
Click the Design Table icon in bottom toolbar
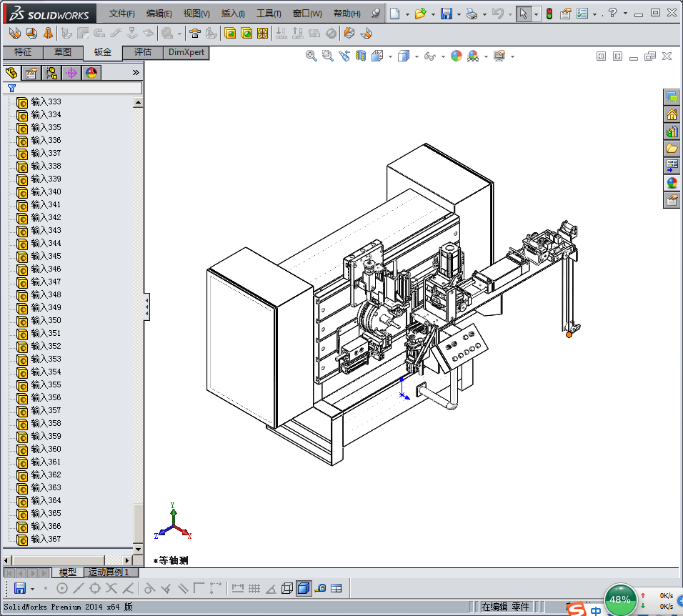pos(336,589)
